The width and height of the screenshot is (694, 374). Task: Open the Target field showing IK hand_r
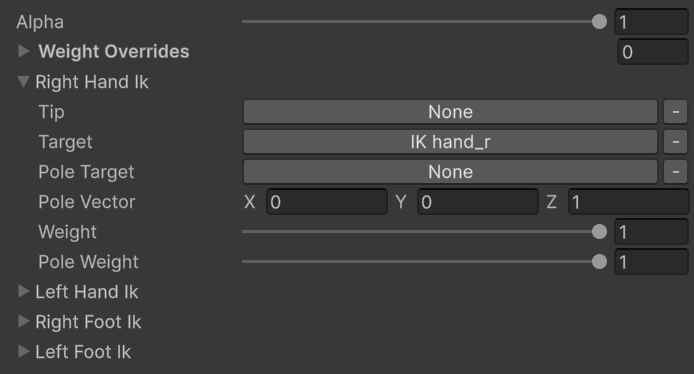(450, 142)
